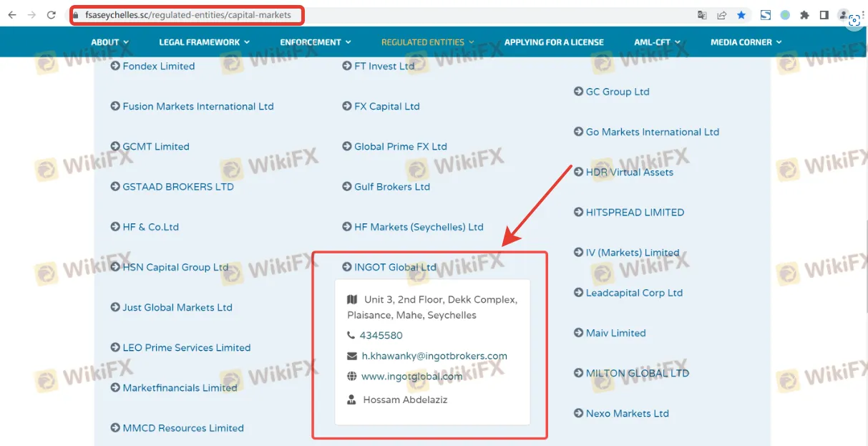The image size is (868, 446).
Task: Click the arrow icon beside Fondex Limited
Action: click(x=115, y=66)
